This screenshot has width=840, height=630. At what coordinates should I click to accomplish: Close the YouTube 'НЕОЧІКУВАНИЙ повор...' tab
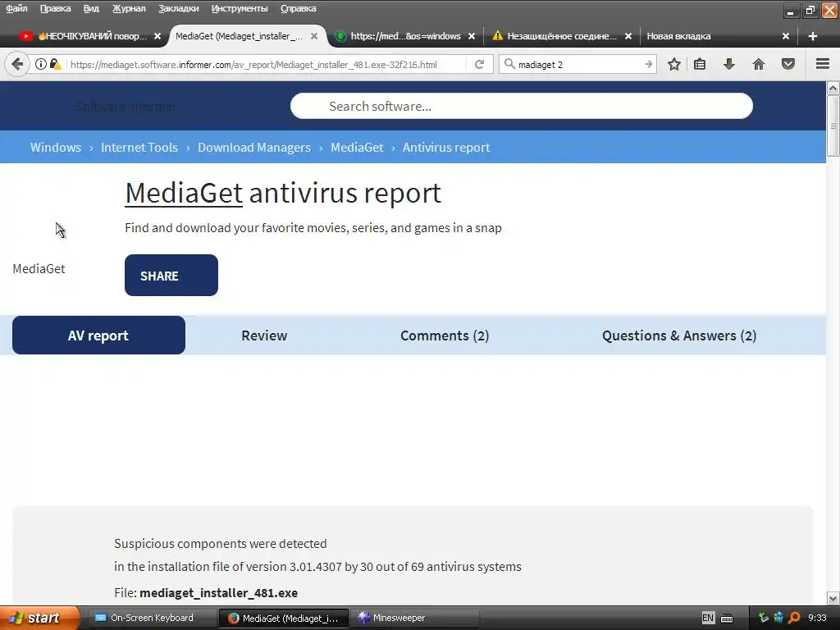[x=157, y=36]
